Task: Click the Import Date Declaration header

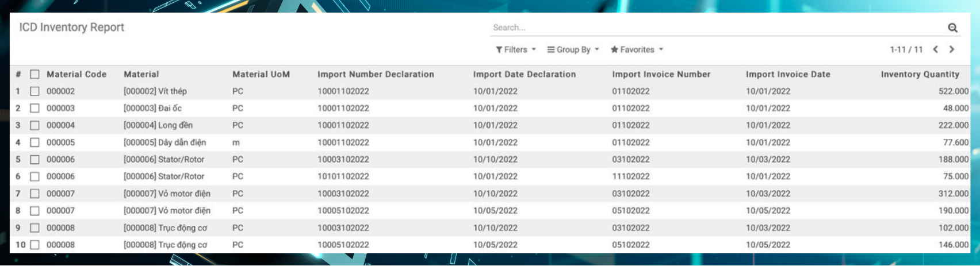Action: tap(524, 74)
